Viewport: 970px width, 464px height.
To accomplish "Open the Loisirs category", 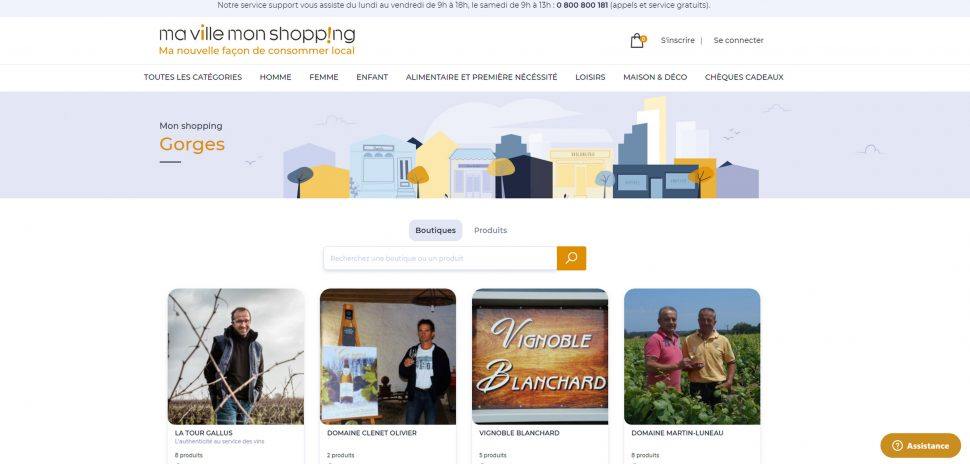I will pos(590,77).
